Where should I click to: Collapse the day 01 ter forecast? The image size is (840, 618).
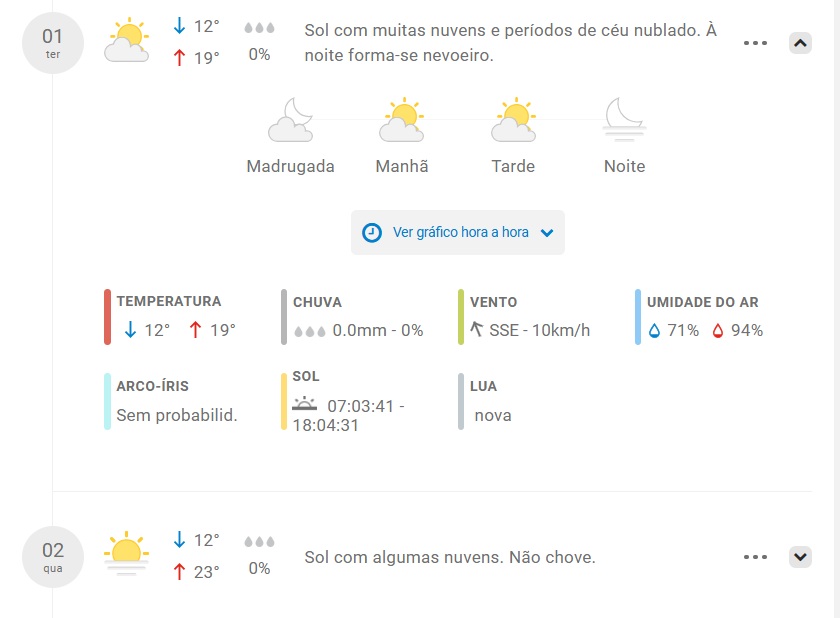[800, 43]
